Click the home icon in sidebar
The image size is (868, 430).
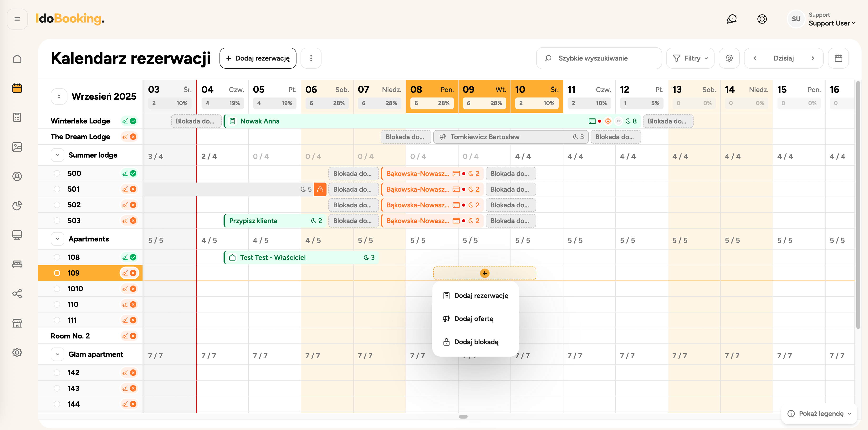pyautogui.click(x=17, y=59)
